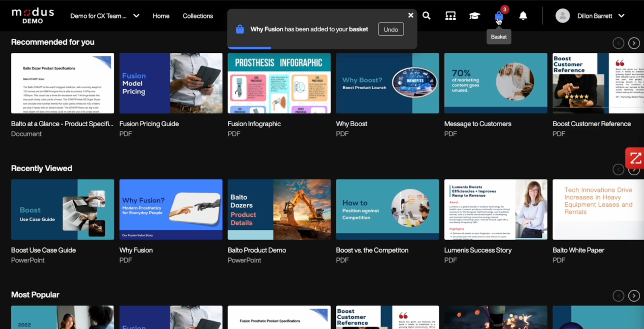Go to the Home tab
Screen dimensions: 644x329
point(161,16)
